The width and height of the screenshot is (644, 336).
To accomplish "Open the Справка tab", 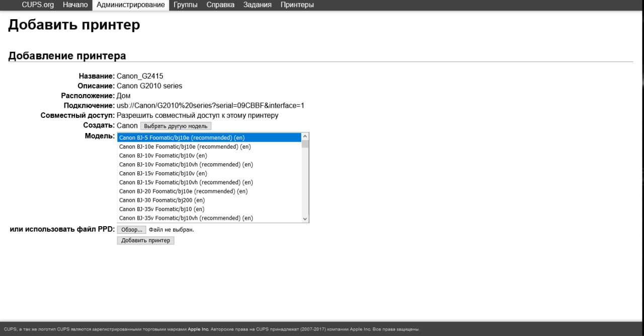I will (220, 5).
